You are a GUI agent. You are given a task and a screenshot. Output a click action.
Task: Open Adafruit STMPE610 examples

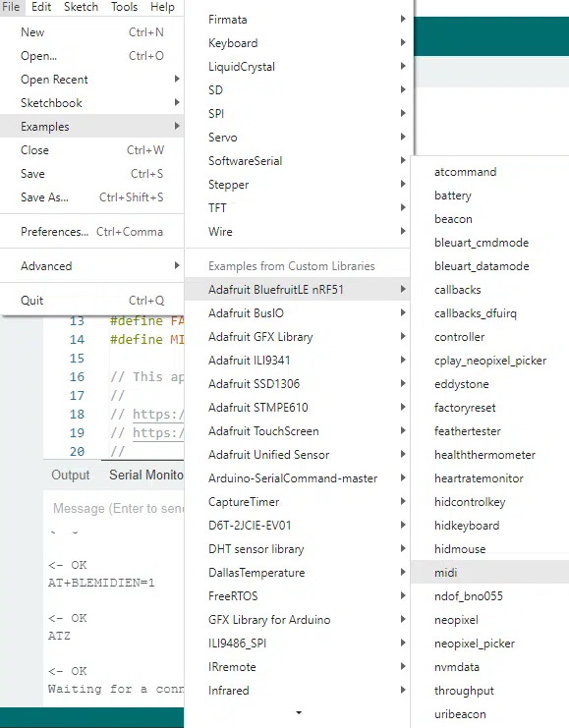(x=297, y=408)
